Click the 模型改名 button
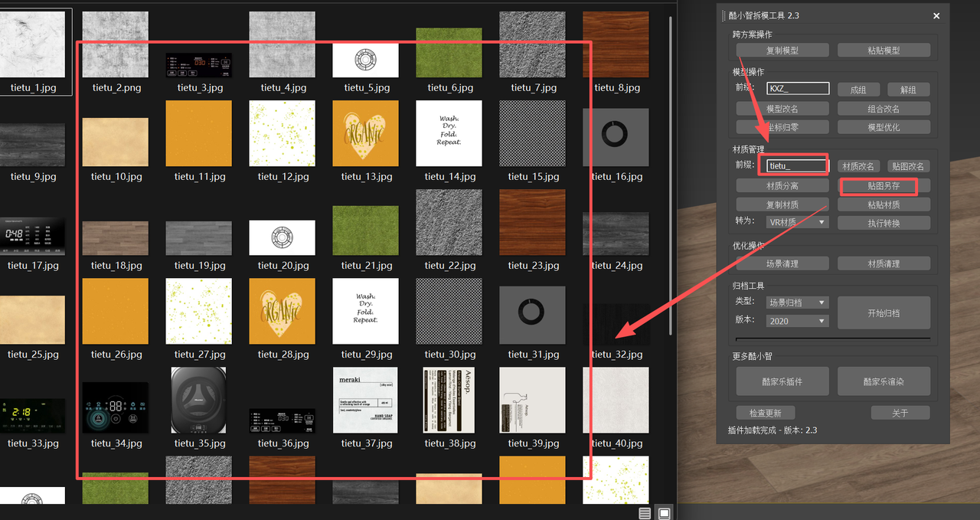This screenshot has width=980, height=520. (782, 109)
